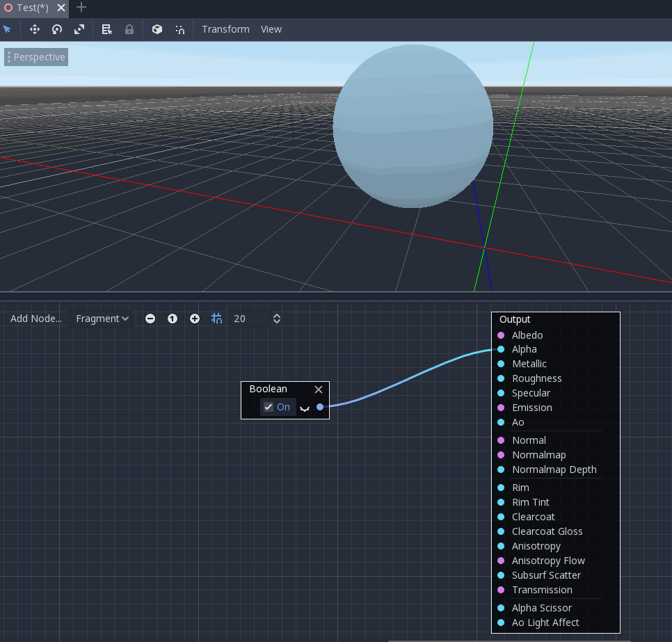Viewport: 672px width, 642px height.
Task: Switch to Scale mode
Action: (79, 29)
